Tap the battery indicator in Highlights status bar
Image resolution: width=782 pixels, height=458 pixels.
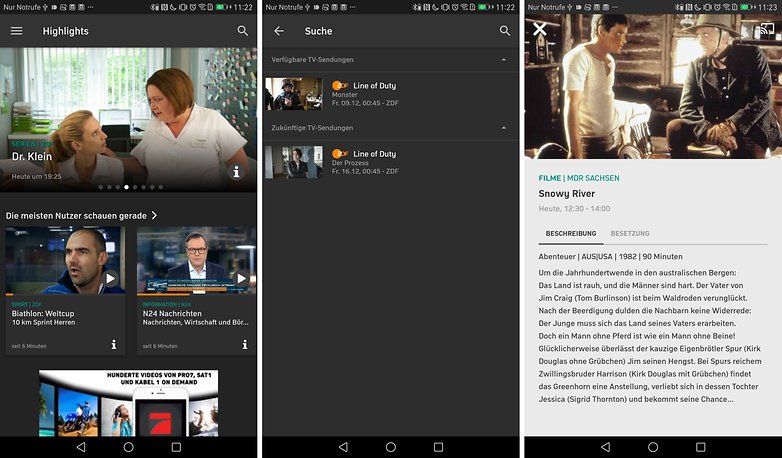222,7
